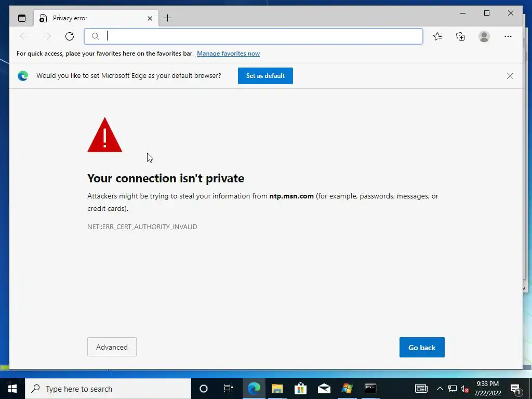The image size is (532, 399).
Task: Open the notification center icon
Action: pos(515,389)
